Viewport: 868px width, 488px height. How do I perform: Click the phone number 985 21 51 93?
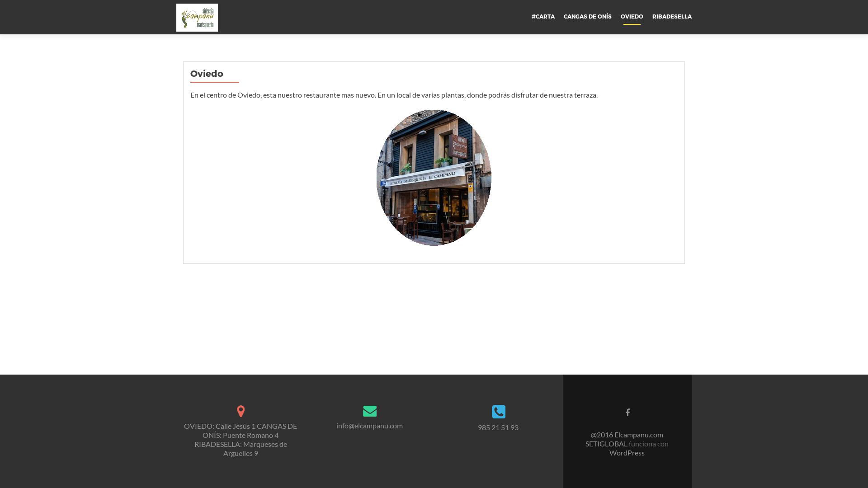click(x=498, y=427)
